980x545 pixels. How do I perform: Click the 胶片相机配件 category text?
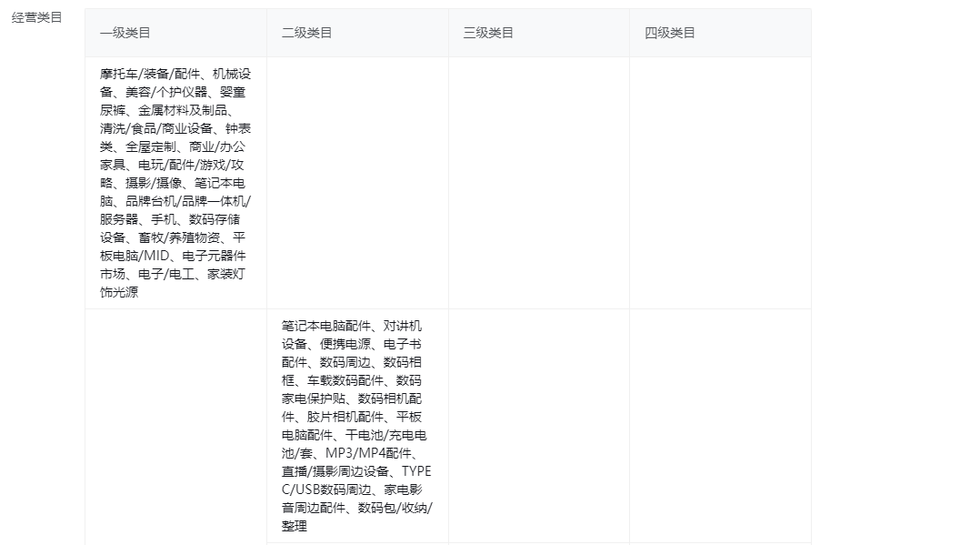(345, 417)
